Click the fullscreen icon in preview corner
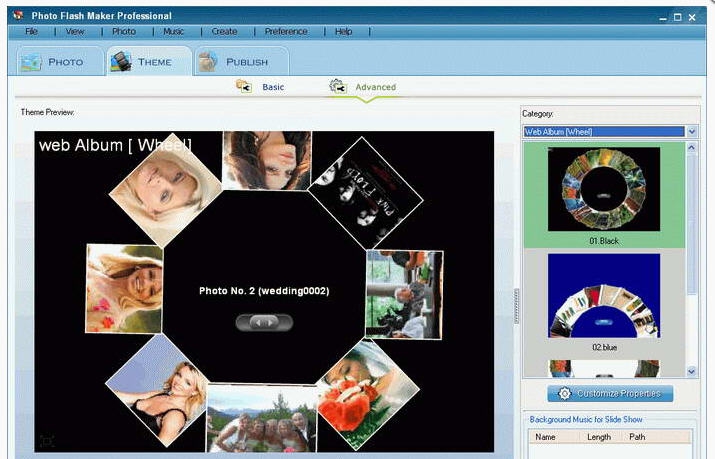 [x=47, y=441]
